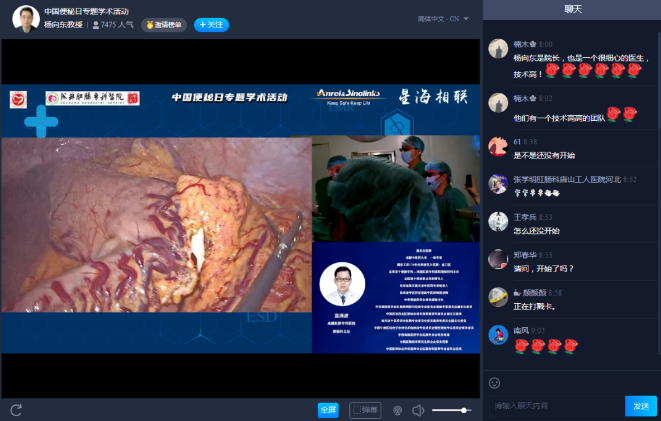
Task: Open the emoji picker in chat
Action: coord(494,383)
